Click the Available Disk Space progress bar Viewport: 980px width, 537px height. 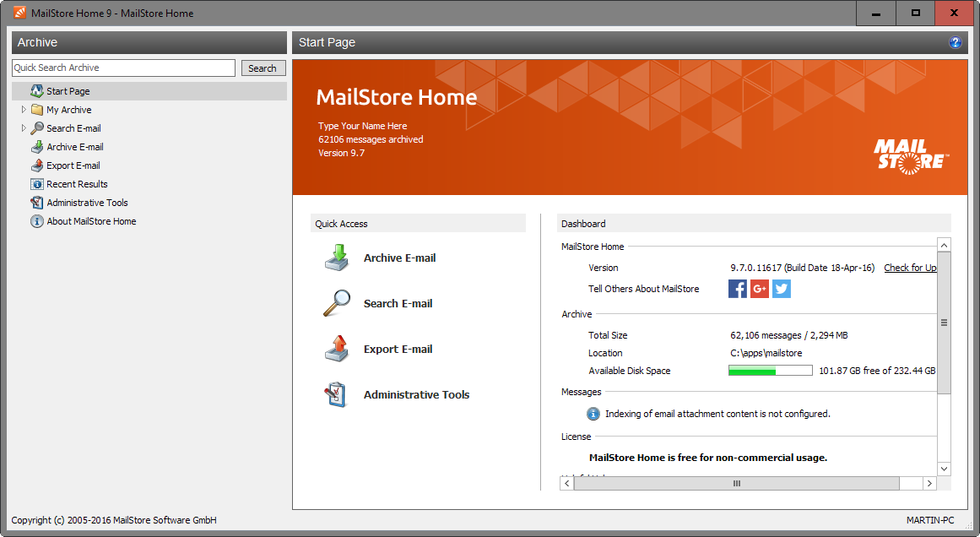coord(771,371)
